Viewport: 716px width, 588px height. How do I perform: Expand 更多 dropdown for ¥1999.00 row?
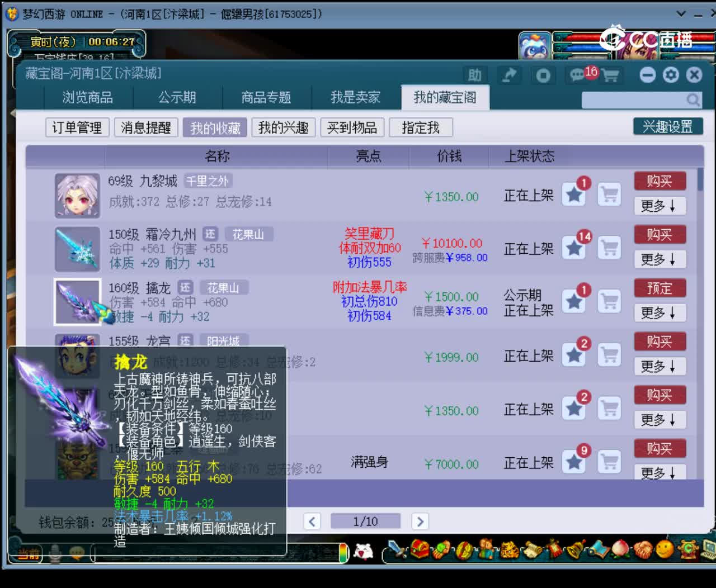(660, 366)
